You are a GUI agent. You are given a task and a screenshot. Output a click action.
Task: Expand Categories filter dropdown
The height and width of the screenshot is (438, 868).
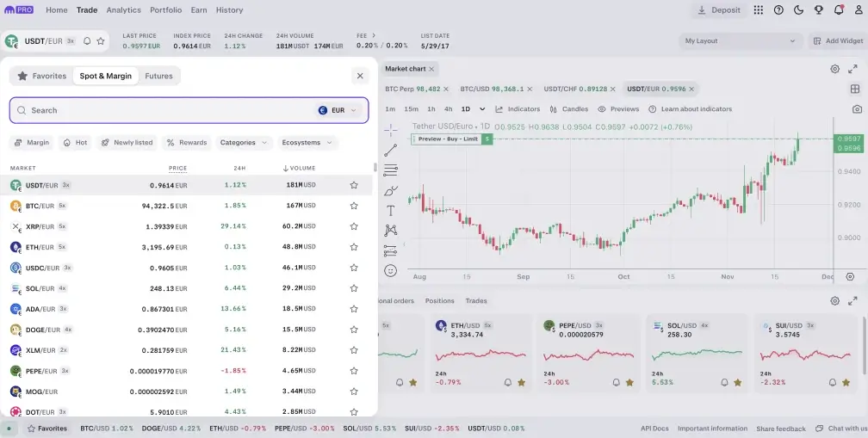click(x=244, y=143)
